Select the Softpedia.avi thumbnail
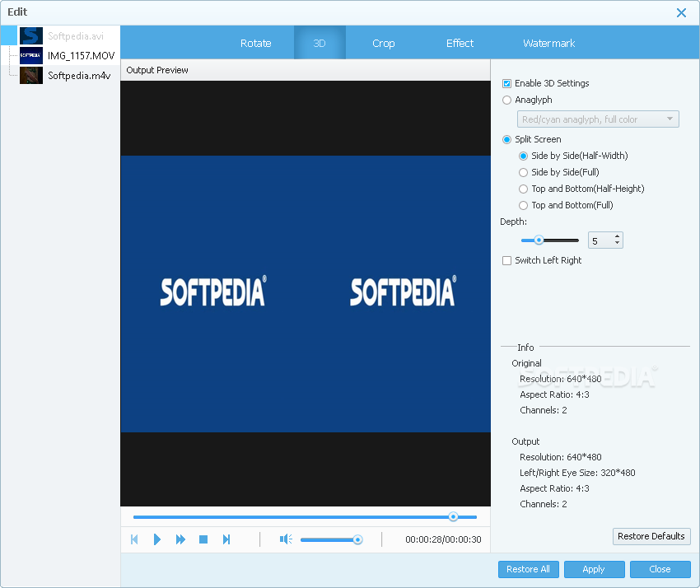Screen dimensions: 700x588 pos(31,35)
